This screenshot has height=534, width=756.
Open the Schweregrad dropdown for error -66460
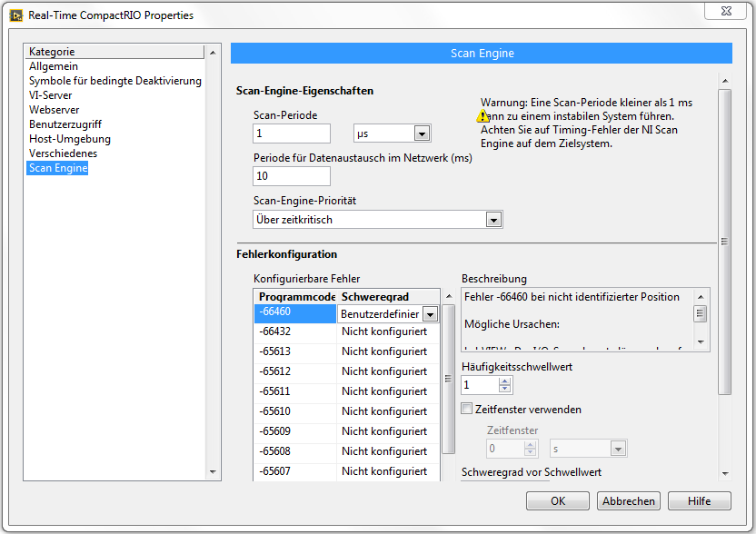click(x=431, y=314)
